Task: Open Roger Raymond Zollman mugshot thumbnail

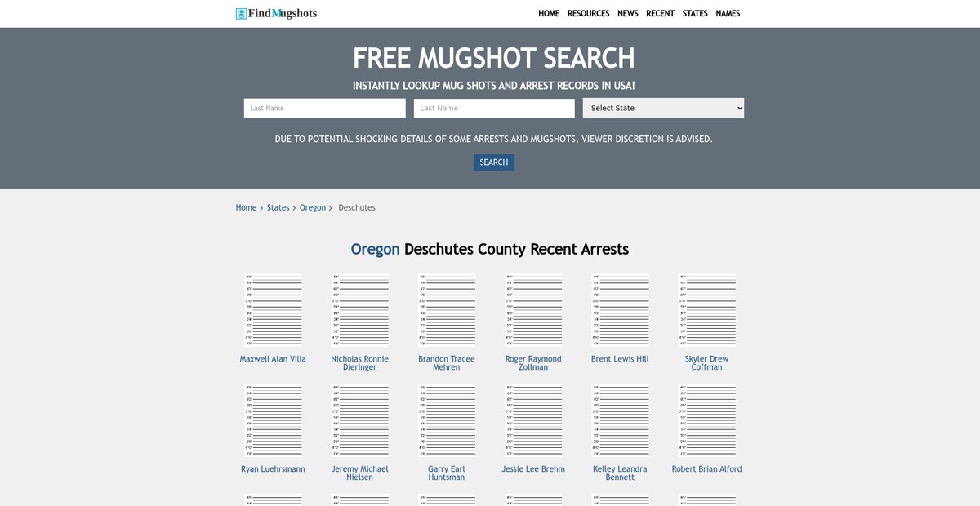Action: click(533, 310)
